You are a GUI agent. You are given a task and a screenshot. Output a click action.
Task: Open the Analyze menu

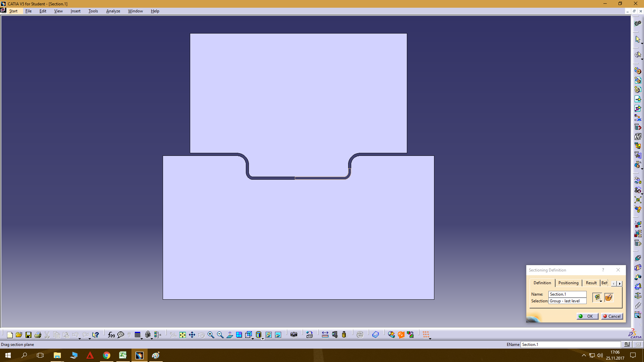113,11
